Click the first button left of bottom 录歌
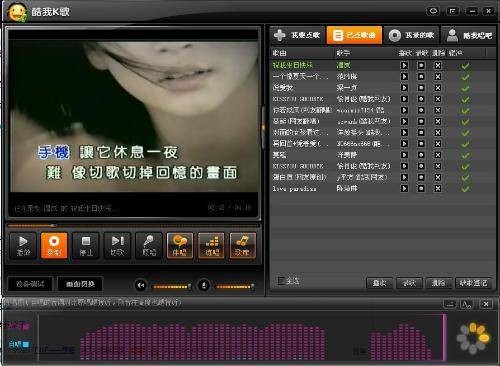This screenshot has height=366, width=500. pyautogui.click(x=379, y=283)
